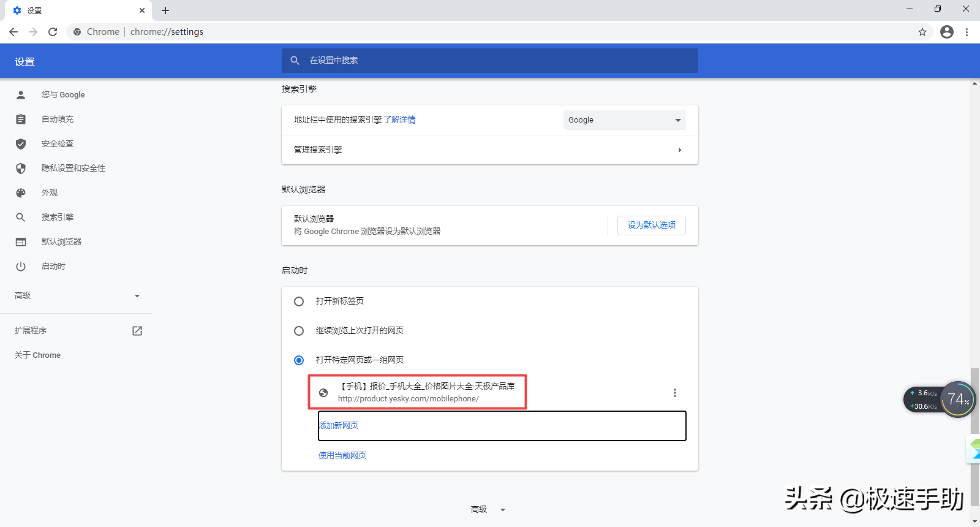The height and width of the screenshot is (527, 980).
Task: Click the 安全检查 shield icon
Action: pyautogui.click(x=21, y=143)
